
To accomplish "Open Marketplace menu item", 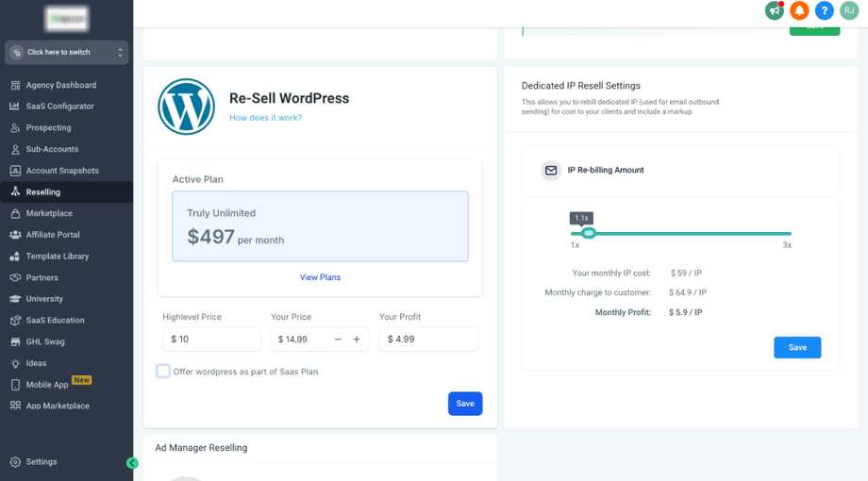I will pos(49,213).
